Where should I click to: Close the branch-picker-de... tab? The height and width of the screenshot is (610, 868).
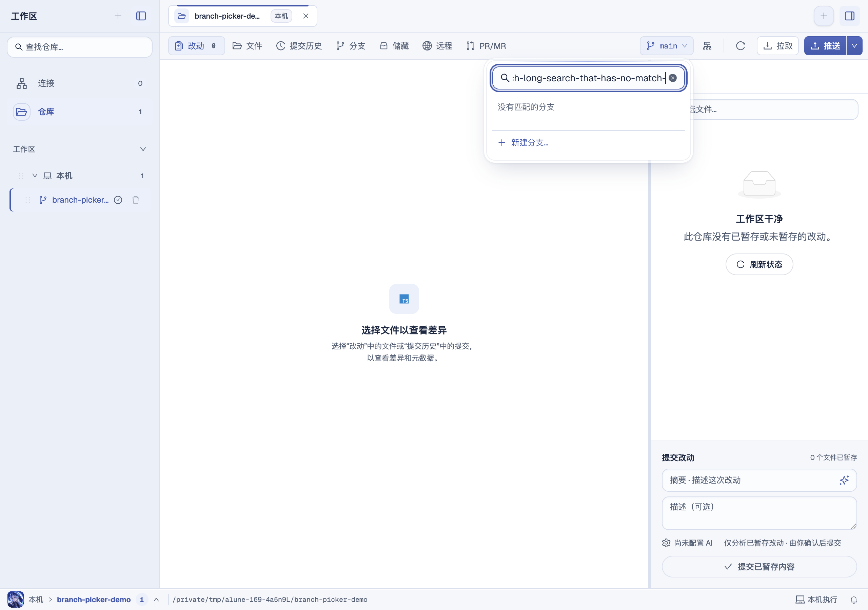pyautogui.click(x=306, y=16)
